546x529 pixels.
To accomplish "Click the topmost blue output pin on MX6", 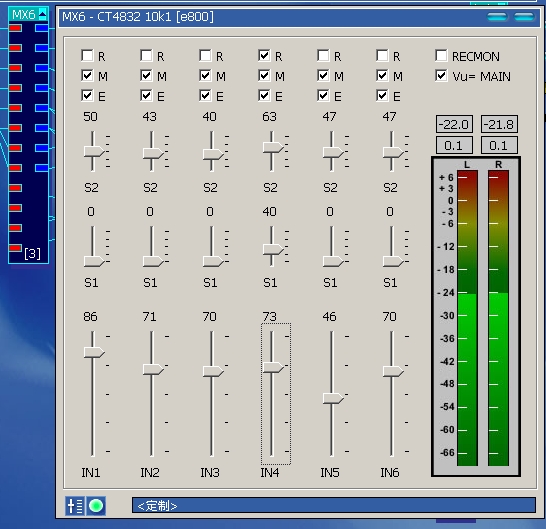I will (x=41, y=28).
